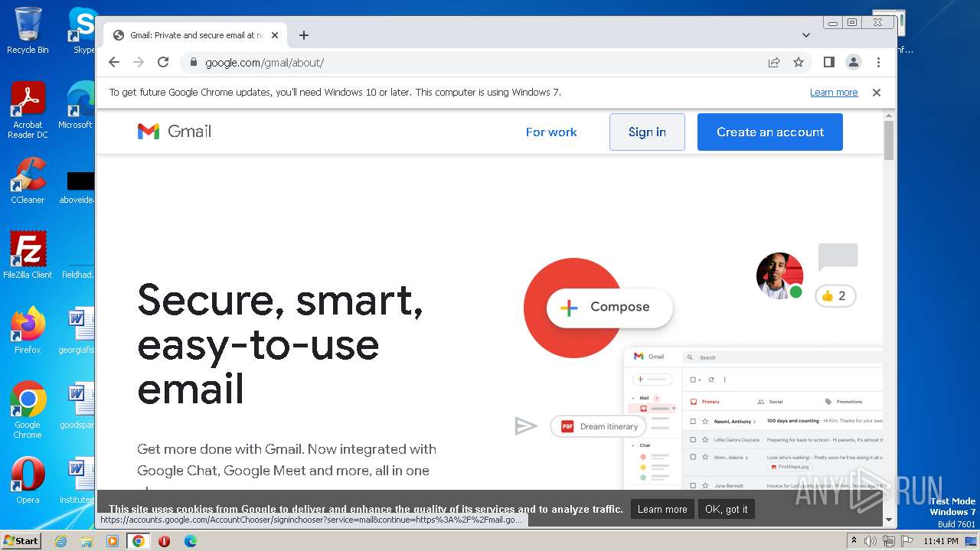
Task: Open the Recycle Bin desktop icon
Action: [28, 31]
